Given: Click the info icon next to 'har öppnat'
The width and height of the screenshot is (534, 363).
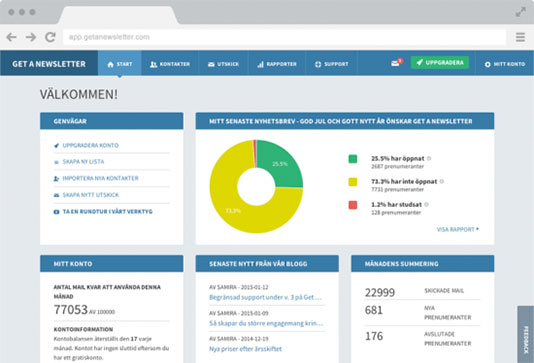Looking at the screenshot, I should tap(429, 158).
